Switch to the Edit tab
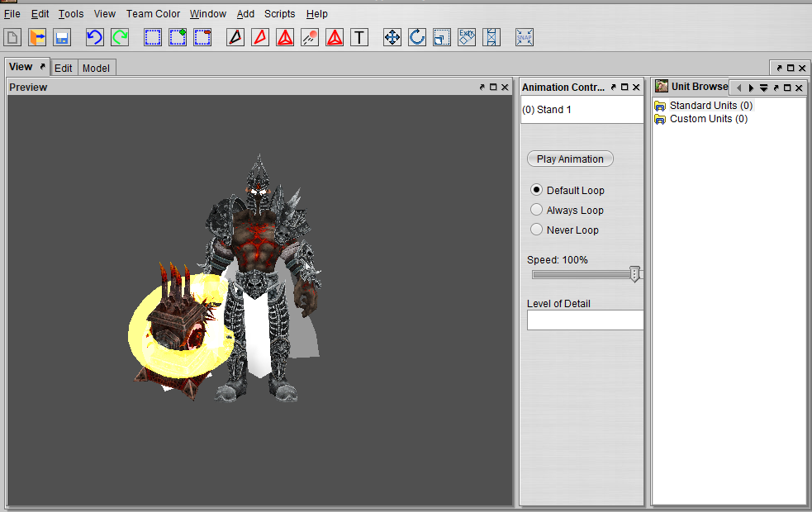 [x=63, y=69]
